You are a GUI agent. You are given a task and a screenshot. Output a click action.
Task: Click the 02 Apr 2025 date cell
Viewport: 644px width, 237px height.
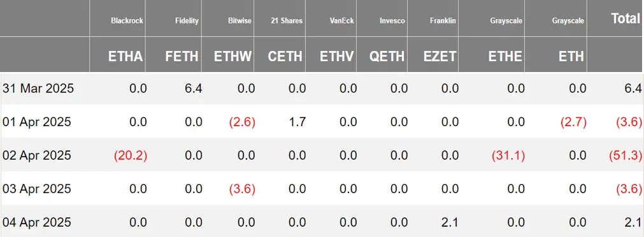(37, 155)
